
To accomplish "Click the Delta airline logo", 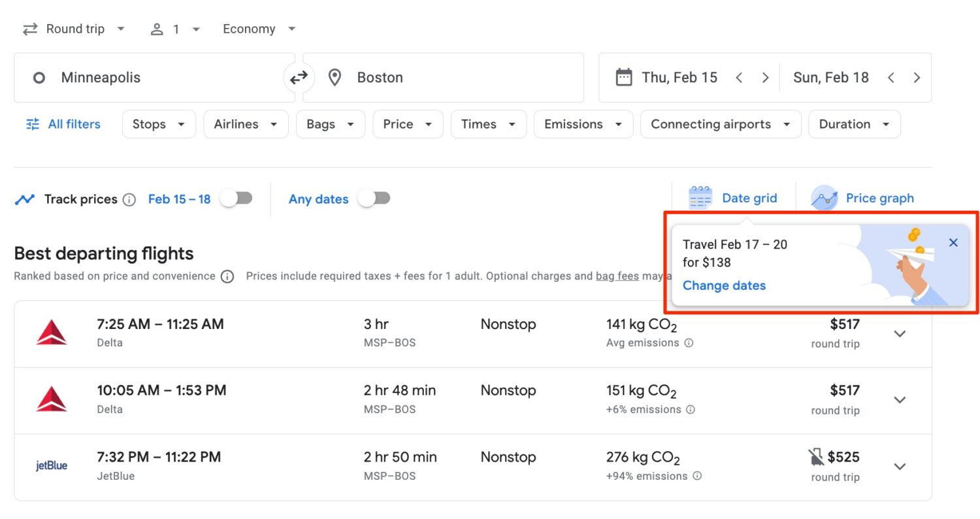I will click(52, 333).
